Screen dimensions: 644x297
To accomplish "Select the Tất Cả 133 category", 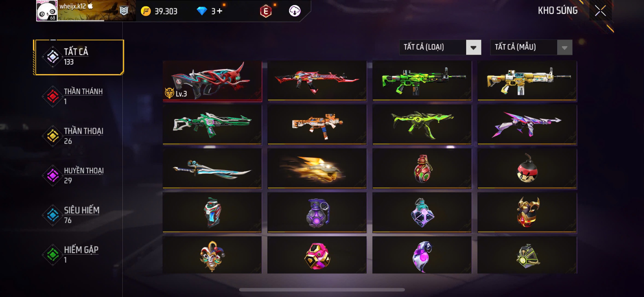I will [x=79, y=57].
